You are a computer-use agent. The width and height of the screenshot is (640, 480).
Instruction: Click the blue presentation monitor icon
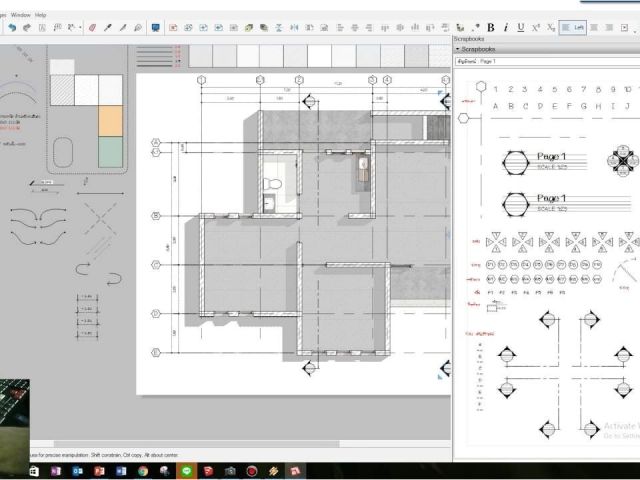click(156, 28)
